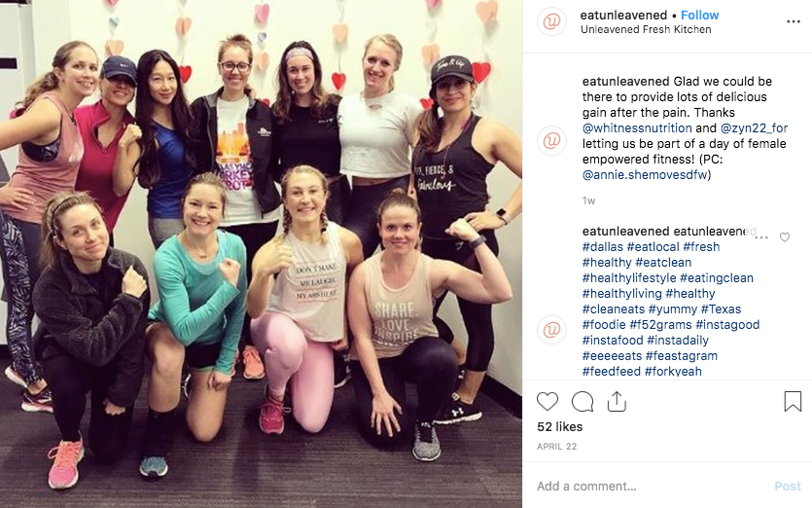Save post with the bookmark icon
Viewport: 812px width, 508px height.
point(793,401)
